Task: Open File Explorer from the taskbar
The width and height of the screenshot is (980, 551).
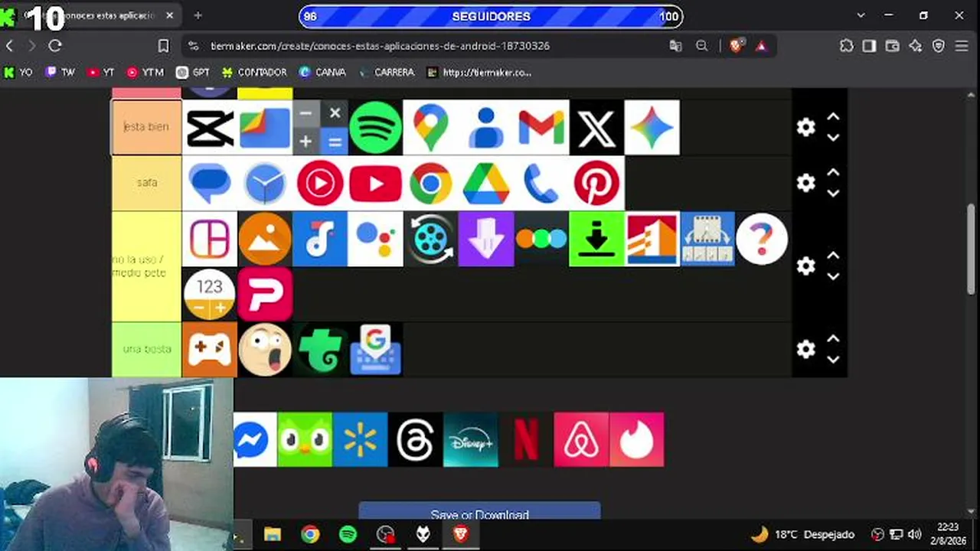Action: pos(273,534)
